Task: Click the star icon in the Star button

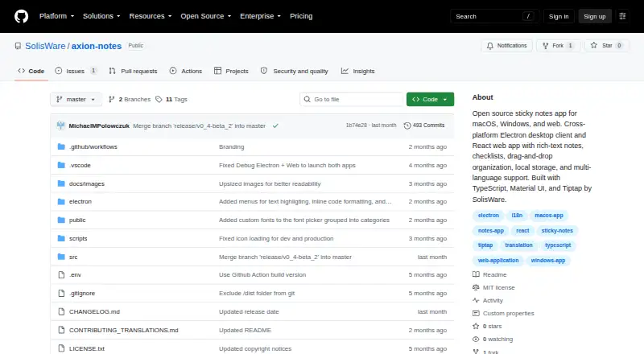Action: coord(594,46)
